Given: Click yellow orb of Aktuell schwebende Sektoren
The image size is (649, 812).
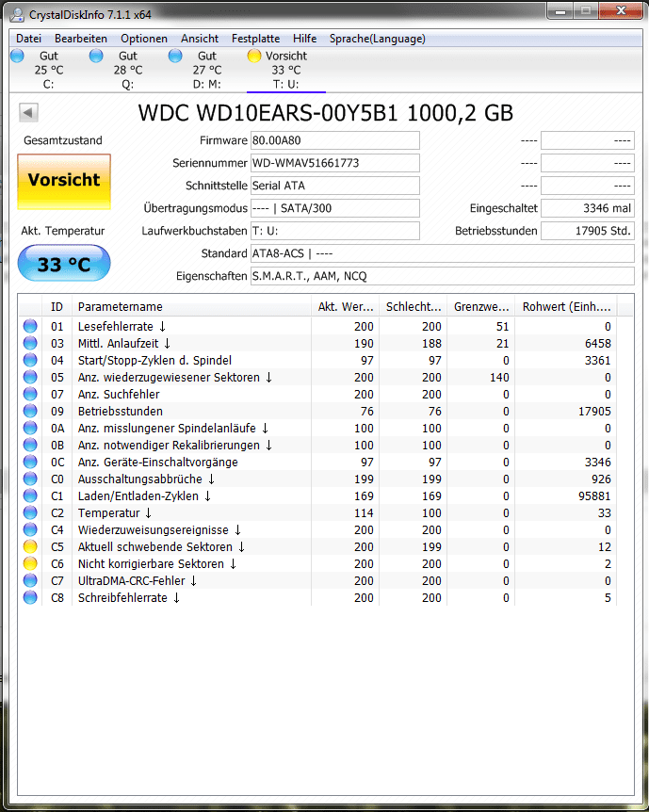Looking at the screenshot, I should click(x=30, y=547).
